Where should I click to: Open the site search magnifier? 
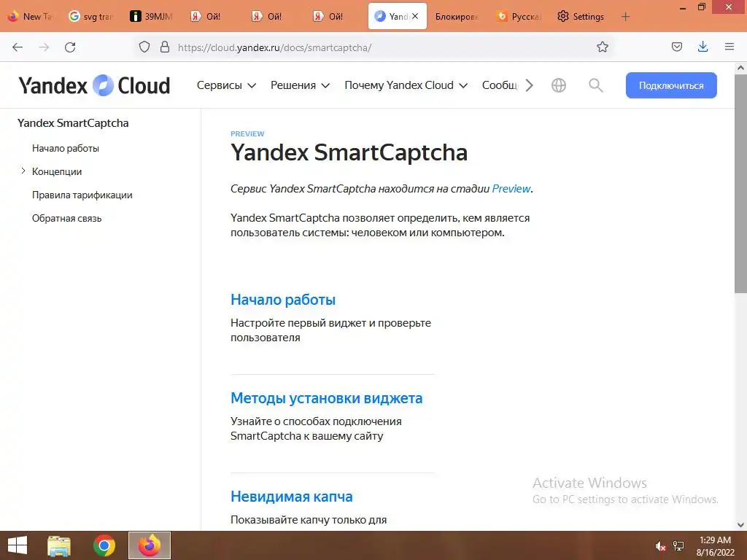click(595, 86)
